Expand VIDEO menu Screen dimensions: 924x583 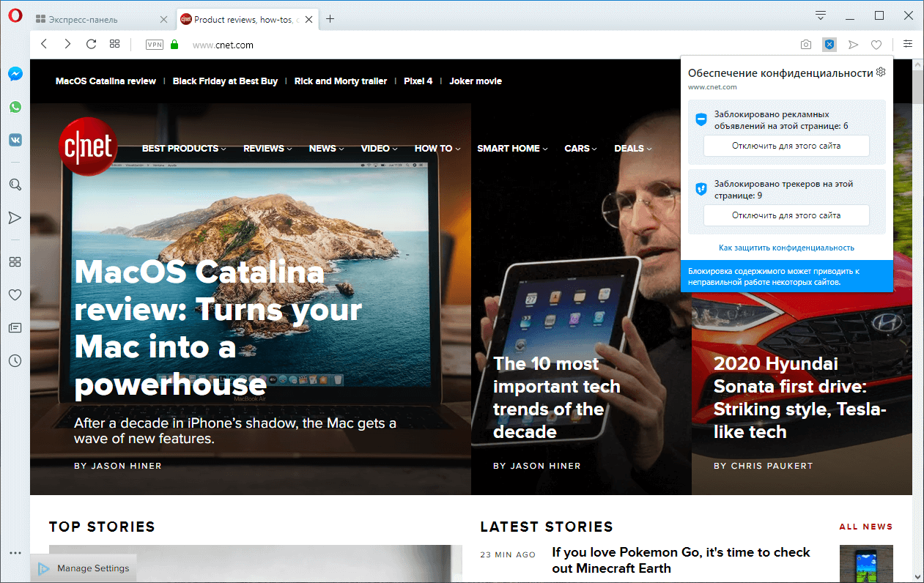point(380,148)
